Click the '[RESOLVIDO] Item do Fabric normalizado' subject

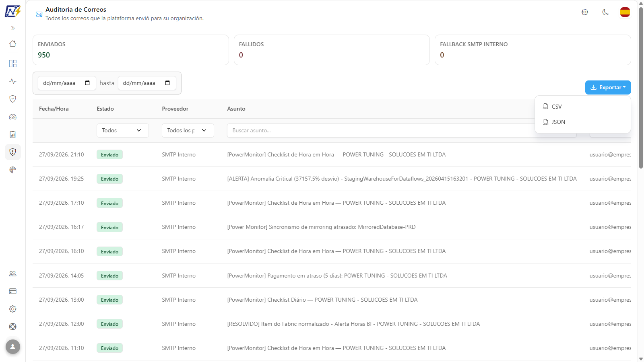353,324
